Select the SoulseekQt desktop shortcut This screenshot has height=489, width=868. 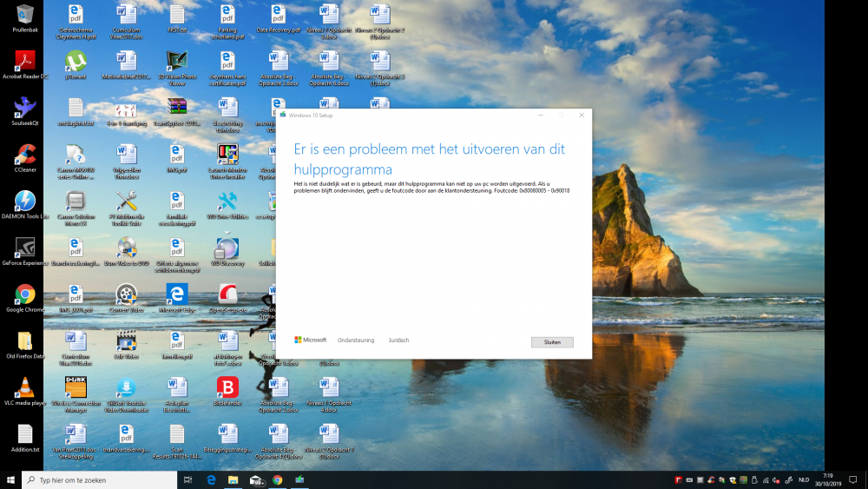click(25, 111)
